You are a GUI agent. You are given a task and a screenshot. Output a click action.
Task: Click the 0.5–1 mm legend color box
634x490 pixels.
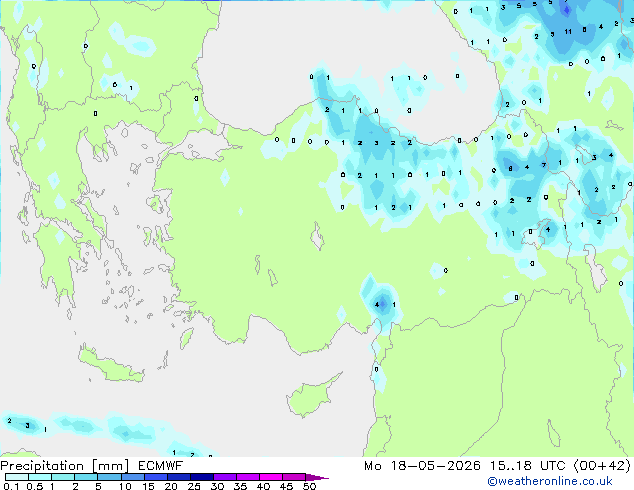(x=40, y=477)
